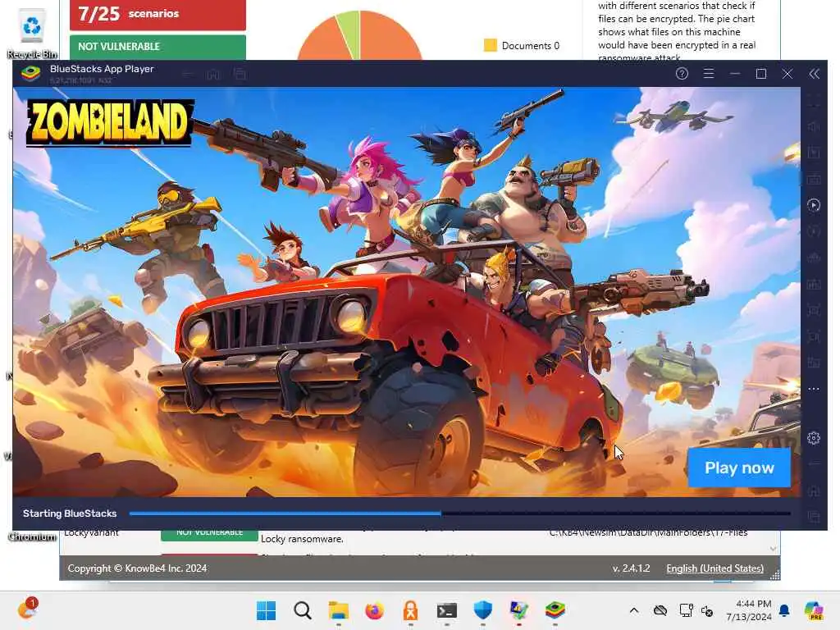Click the back arrow at sidebar bottom
The image size is (840, 630).
[x=814, y=464]
